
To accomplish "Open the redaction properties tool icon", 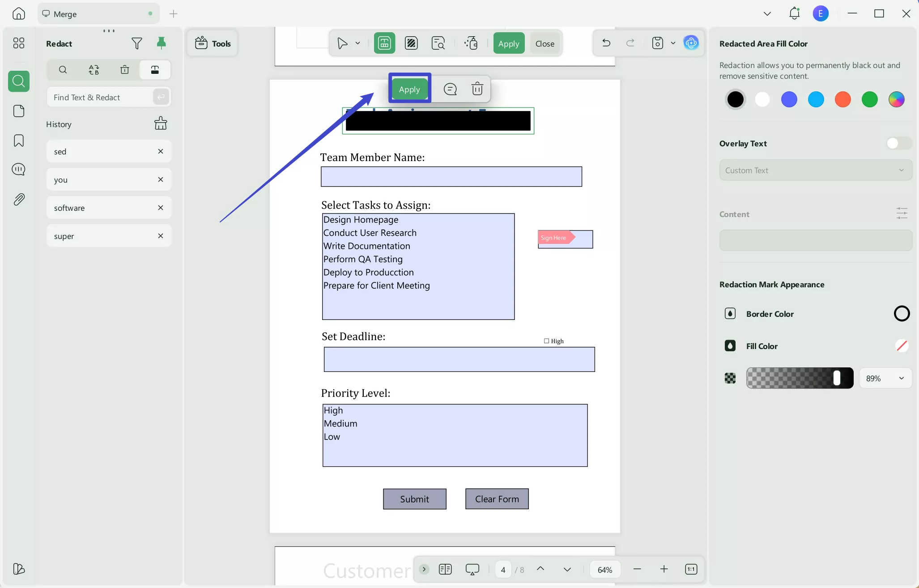I will [x=471, y=43].
